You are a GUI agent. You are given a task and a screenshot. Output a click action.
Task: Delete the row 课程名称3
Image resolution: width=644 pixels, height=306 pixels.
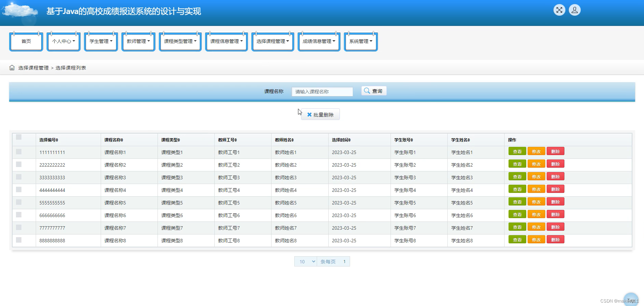tap(555, 177)
